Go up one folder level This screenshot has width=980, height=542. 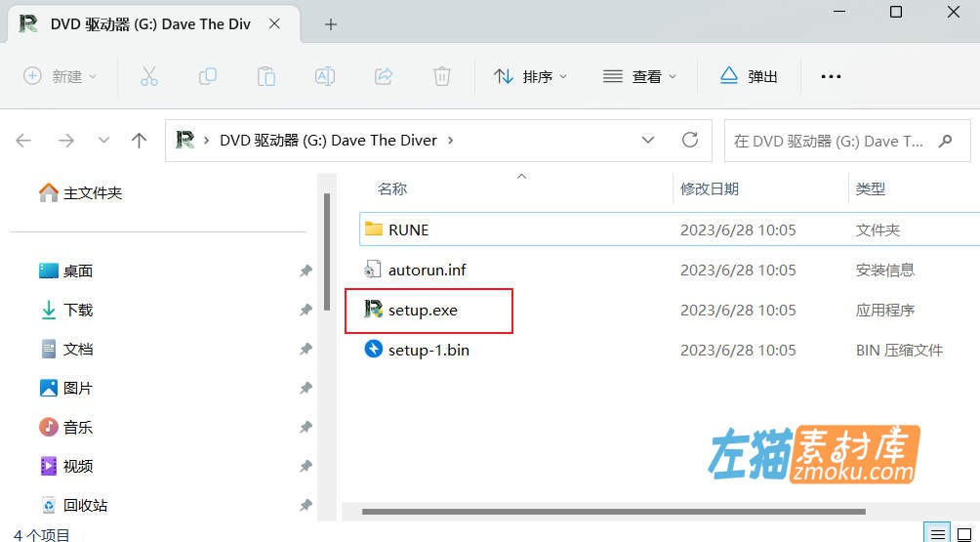[139, 141]
